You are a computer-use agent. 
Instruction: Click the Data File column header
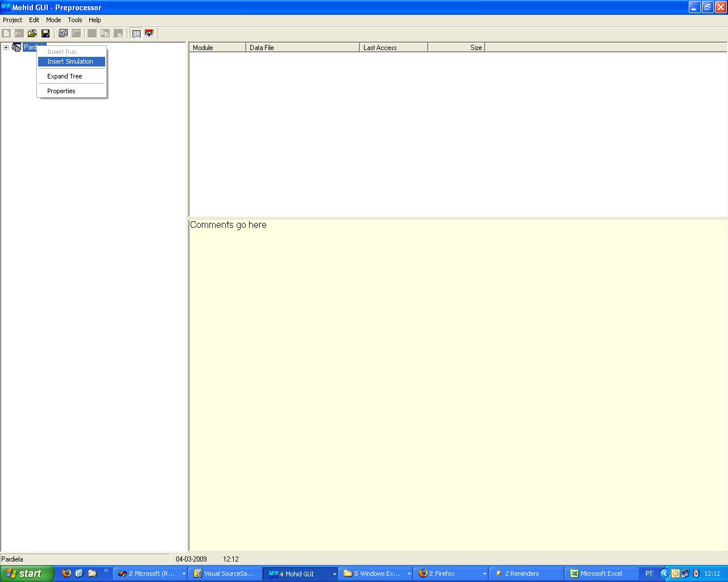(x=303, y=48)
